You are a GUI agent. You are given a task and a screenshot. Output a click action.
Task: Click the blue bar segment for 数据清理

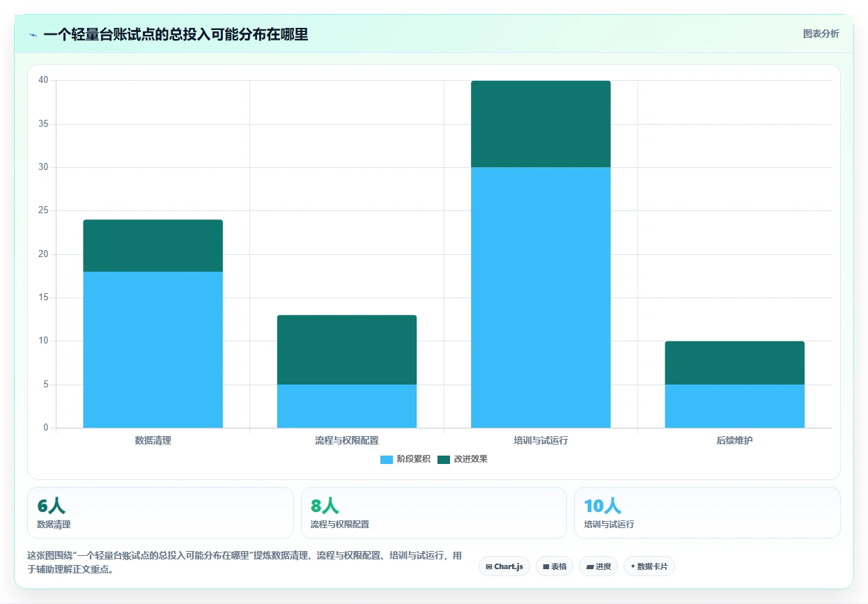tap(153, 350)
